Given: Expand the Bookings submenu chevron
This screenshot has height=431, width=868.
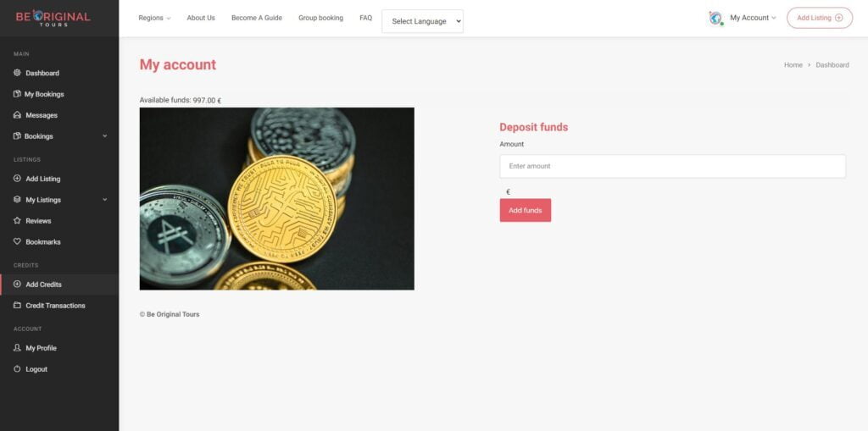Looking at the screenshot, I should (x=104, y=136).
